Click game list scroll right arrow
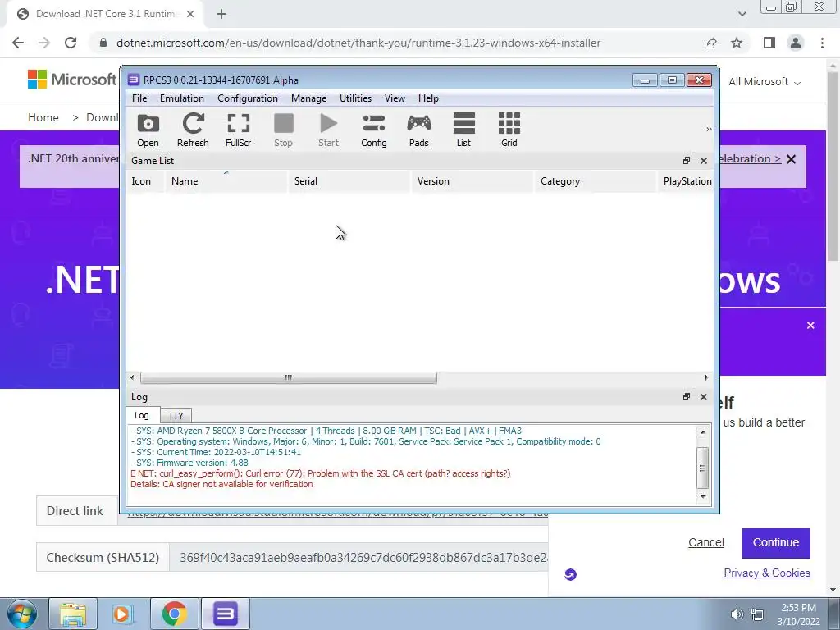This screenshot has height=630, width=840. click(x=706, y=377)
